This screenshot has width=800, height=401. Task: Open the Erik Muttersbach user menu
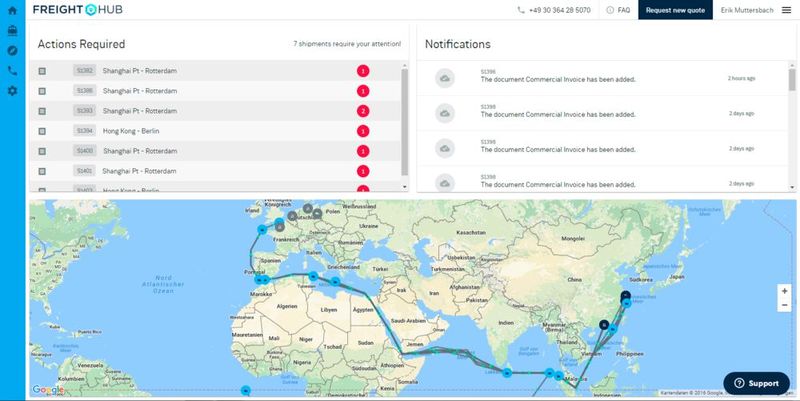(747, 10)
